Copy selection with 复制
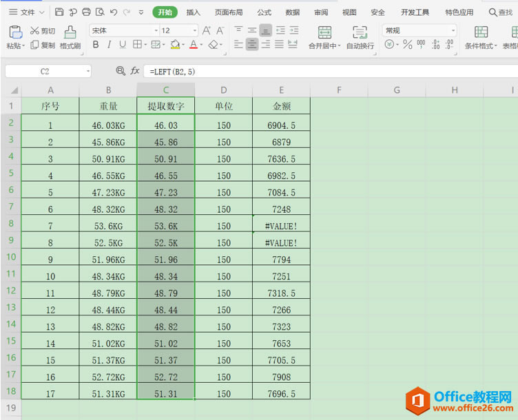518x420 pixels. pyautogui.click(x=43, y=45)
